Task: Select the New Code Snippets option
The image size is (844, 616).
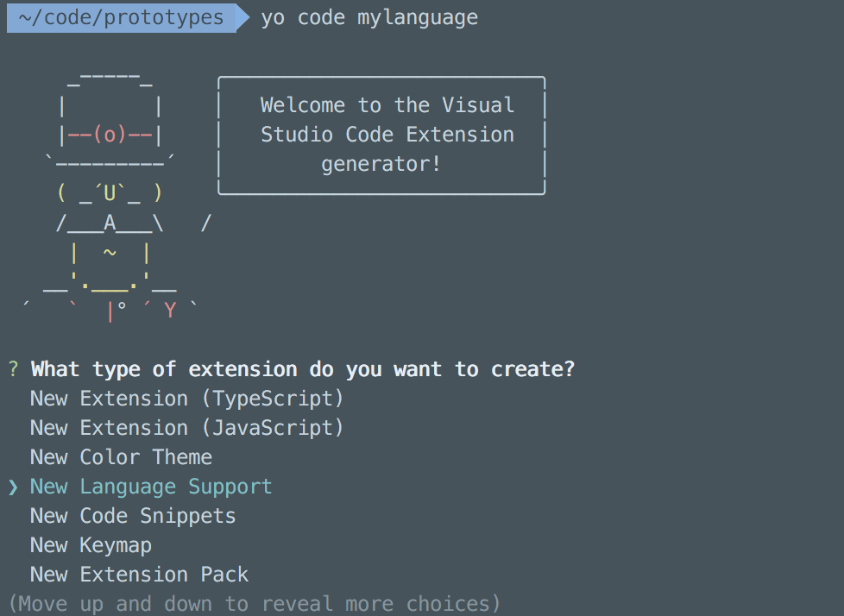Action: point(133,516)
